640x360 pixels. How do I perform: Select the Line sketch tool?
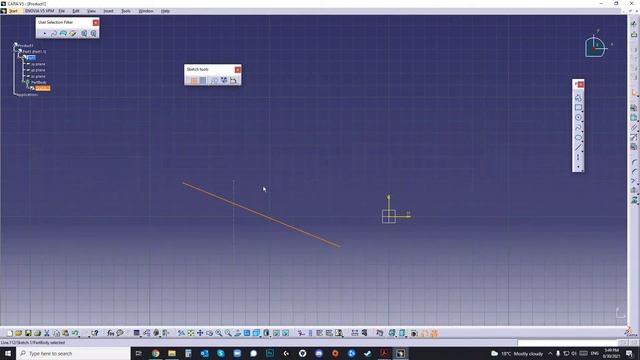pos(578,147)
